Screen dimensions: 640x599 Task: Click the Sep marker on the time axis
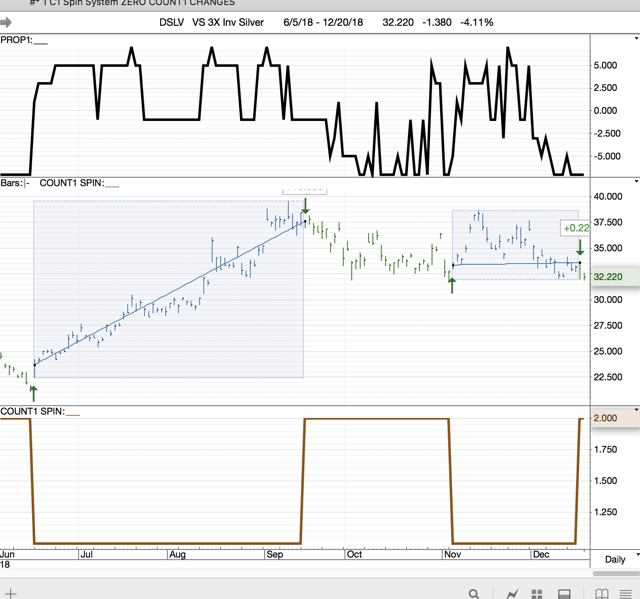tap(274, 555)
